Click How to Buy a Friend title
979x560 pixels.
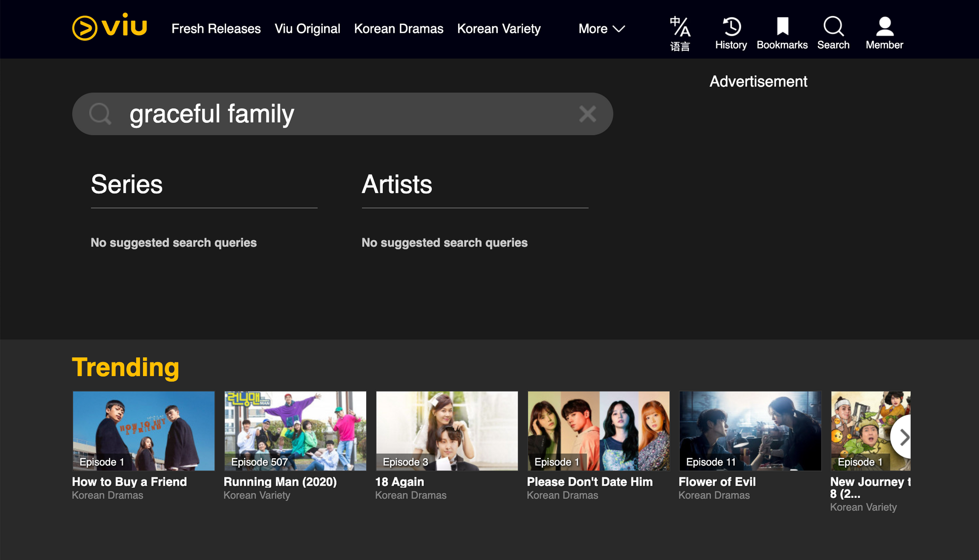pyautogui.click(x=129, y=482)
